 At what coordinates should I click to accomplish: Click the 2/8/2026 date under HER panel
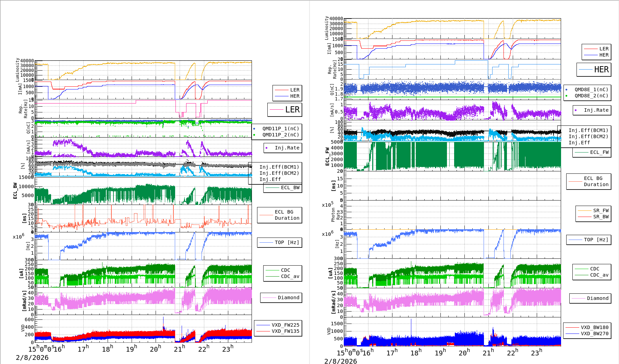(340, 361)
